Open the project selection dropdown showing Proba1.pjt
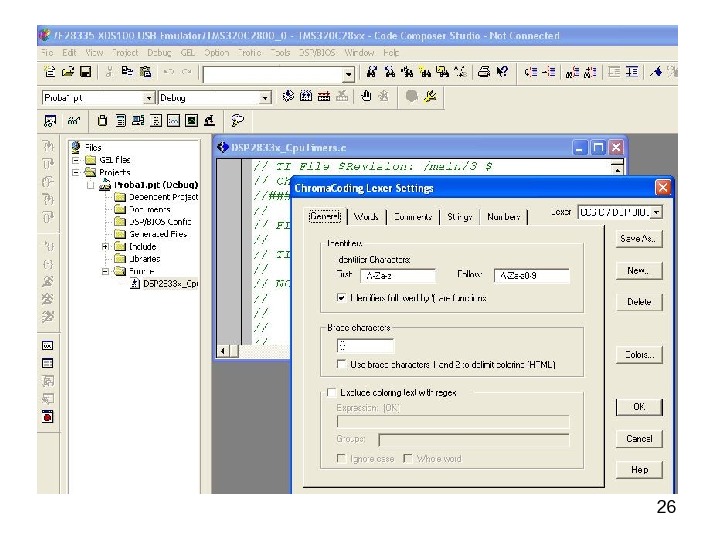 [148, 98]
